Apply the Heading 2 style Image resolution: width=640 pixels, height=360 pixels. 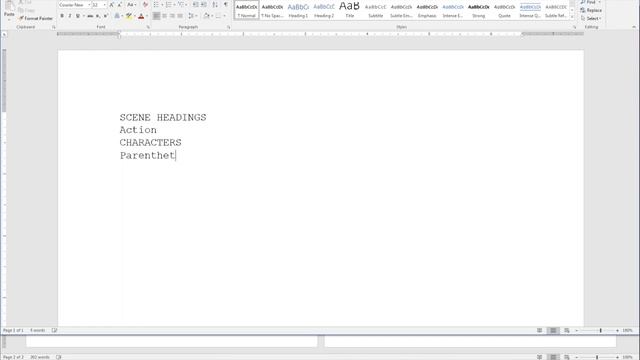324,10
